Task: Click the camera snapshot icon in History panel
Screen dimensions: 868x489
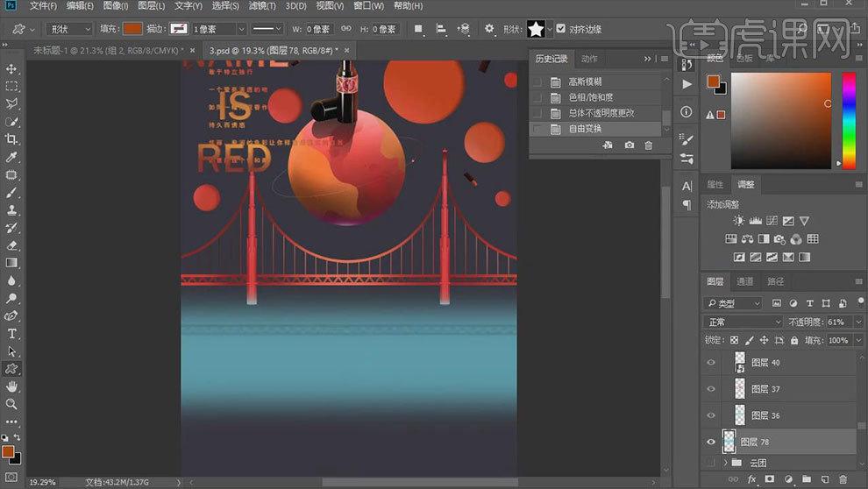Action: pos(629,145)
